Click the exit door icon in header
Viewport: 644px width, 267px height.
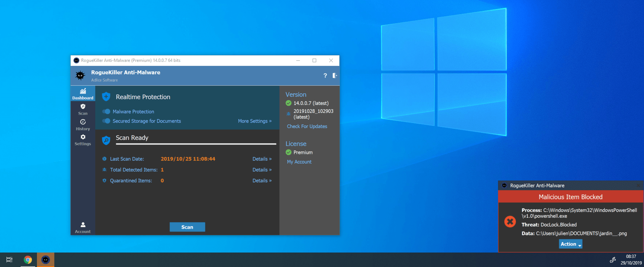(x=335, y=76)
